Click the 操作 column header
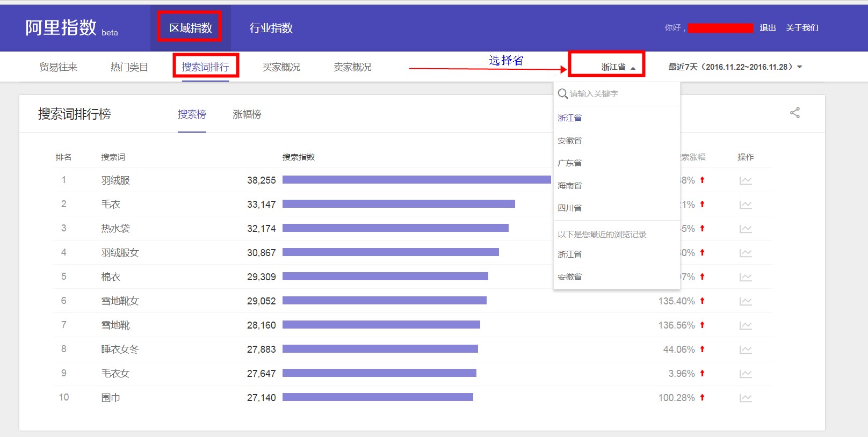The width and height of the screenshot is (868, 437). tap(746, 157)
